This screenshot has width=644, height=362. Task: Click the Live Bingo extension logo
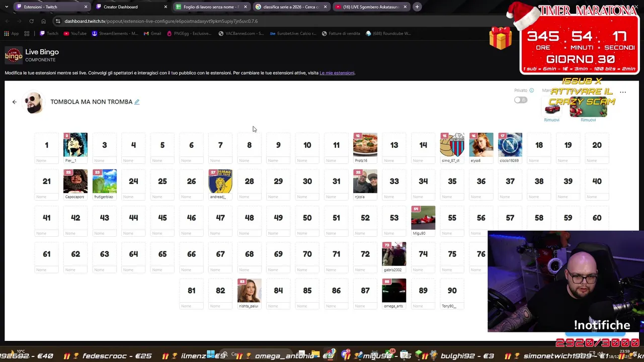click(14, 55)
